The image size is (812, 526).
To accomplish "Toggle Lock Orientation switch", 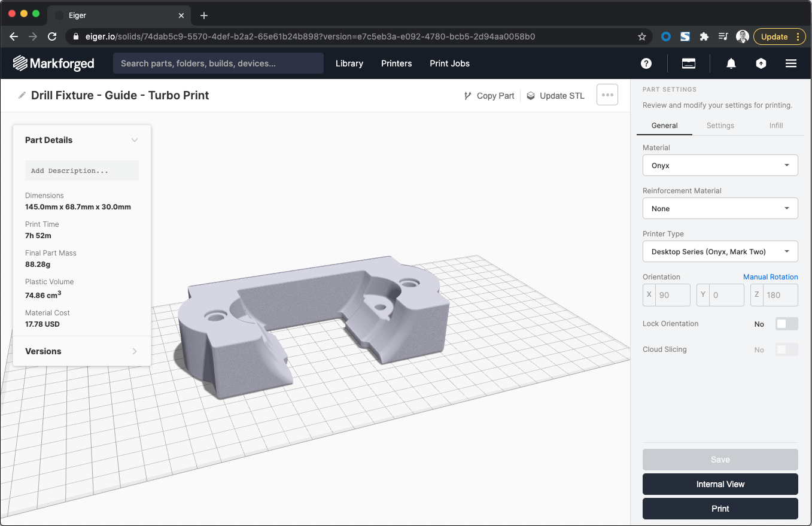I will tap(786, 324).
